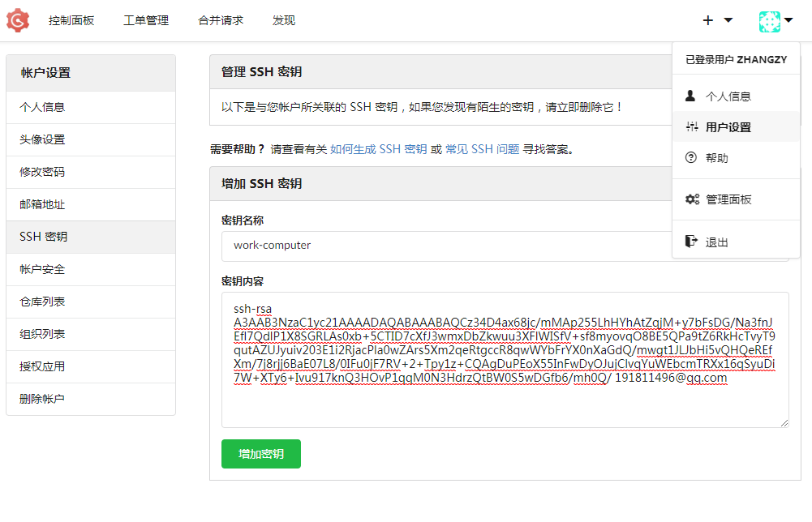Open the 如何生成 SSH 密钥 help link
Image resolution: width=812 pixels, height=522 pixels.
(378, 149)
